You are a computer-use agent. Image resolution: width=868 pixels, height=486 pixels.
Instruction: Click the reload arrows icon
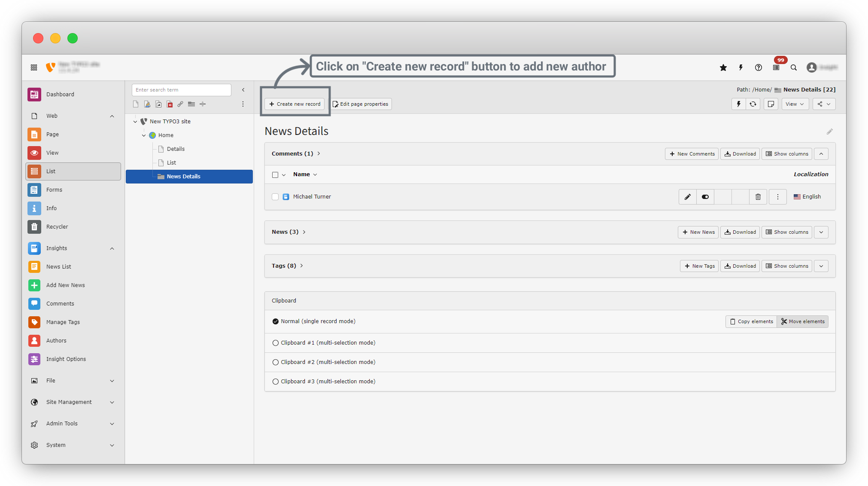click(753, 104)
